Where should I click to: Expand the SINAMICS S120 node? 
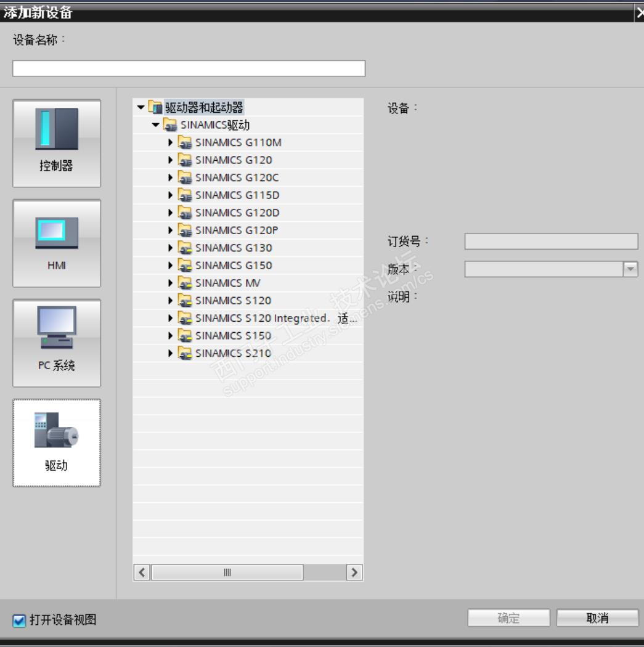pos(170,301)
